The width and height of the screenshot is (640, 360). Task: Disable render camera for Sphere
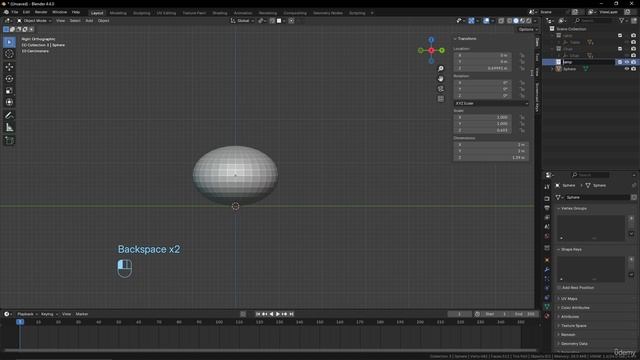point(633,69)
